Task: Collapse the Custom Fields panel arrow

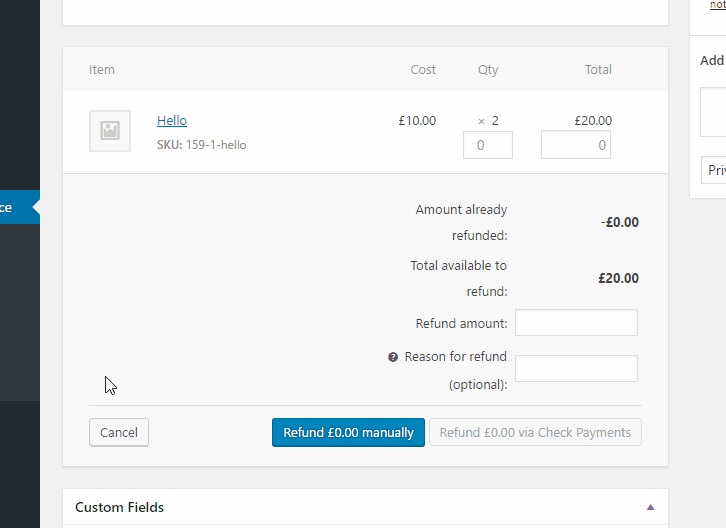Action: [650, 507]
